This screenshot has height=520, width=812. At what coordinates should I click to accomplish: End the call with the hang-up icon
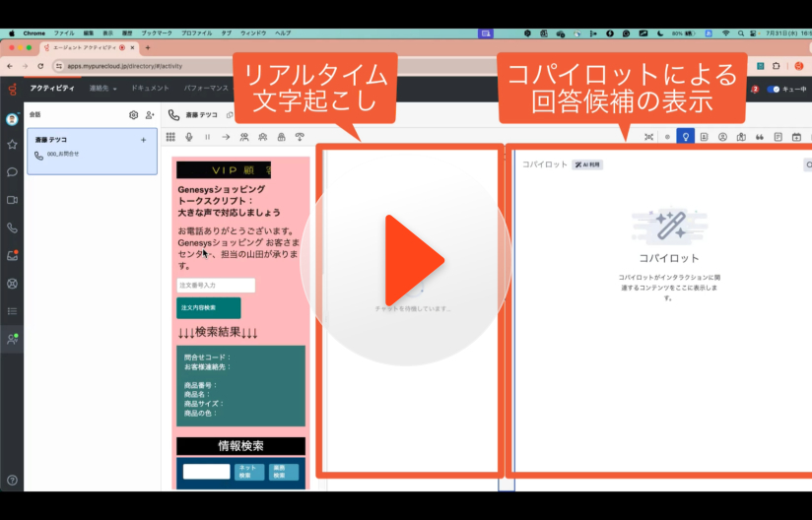click(x=300, y=137)
